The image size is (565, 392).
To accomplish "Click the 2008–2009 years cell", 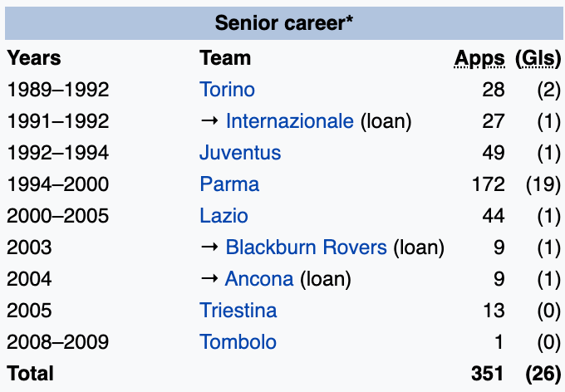I will pyautogui.click(x=57, y=342).
